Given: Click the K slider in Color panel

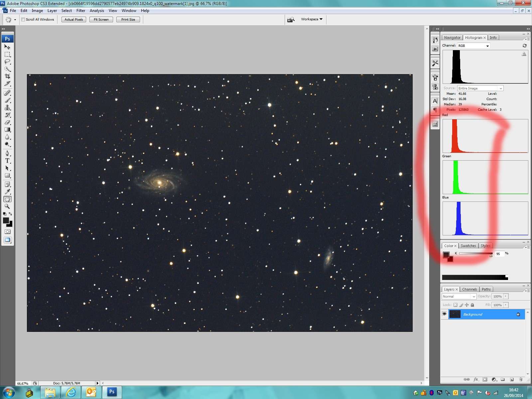Looking at the screenshot, I should point(475,253).
